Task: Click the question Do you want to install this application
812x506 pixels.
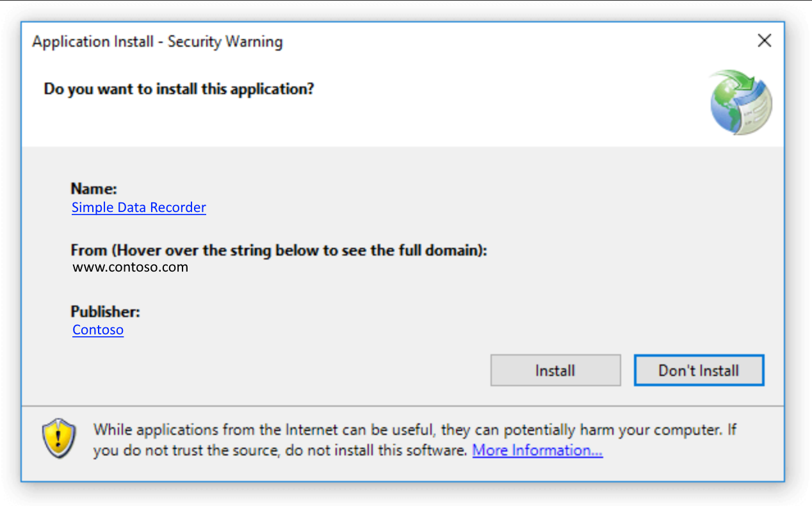Action: pos(178,89)
